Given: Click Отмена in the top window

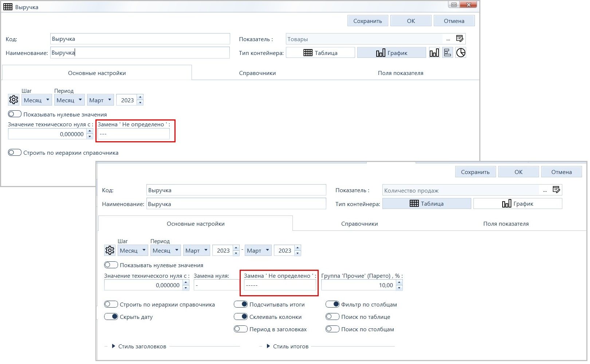Looking at the screenshot, I should pyautogui.click(x=454, y=21).
